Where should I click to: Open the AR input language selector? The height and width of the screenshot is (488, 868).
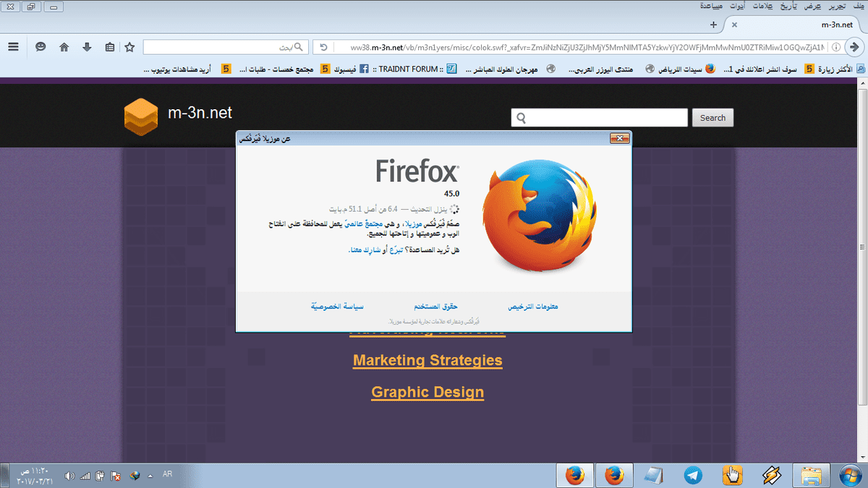(x=168, y=474)
